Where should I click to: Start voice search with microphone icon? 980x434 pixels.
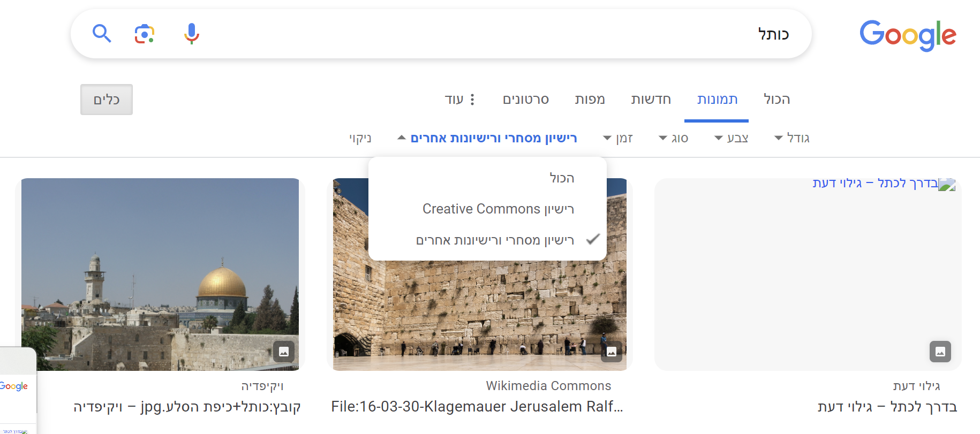click(x=191, y=34)
